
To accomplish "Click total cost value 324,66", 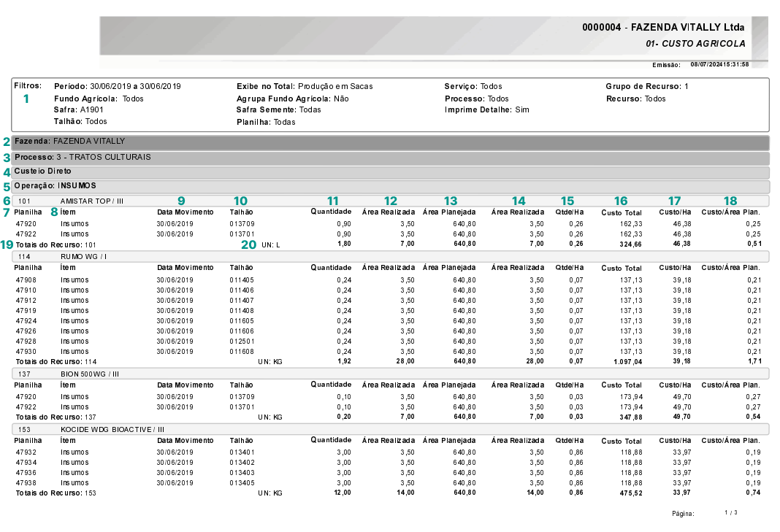I will [631, 244].
